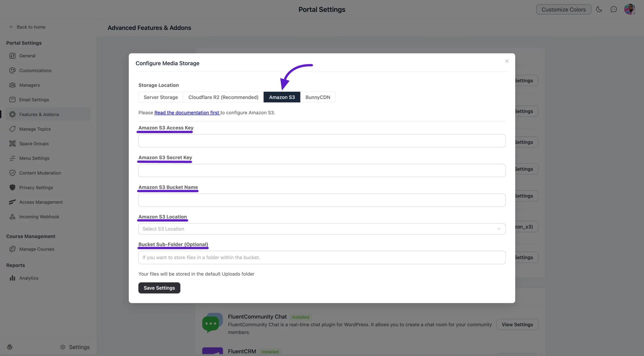Click the Email Settings envelope icon
The image size is (644, 356).
click(12, 100)
